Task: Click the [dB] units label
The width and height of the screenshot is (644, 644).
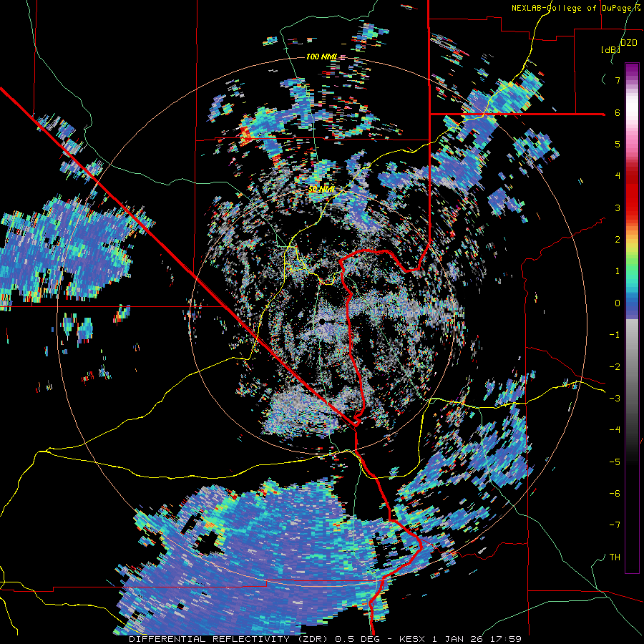Action: 611,49
